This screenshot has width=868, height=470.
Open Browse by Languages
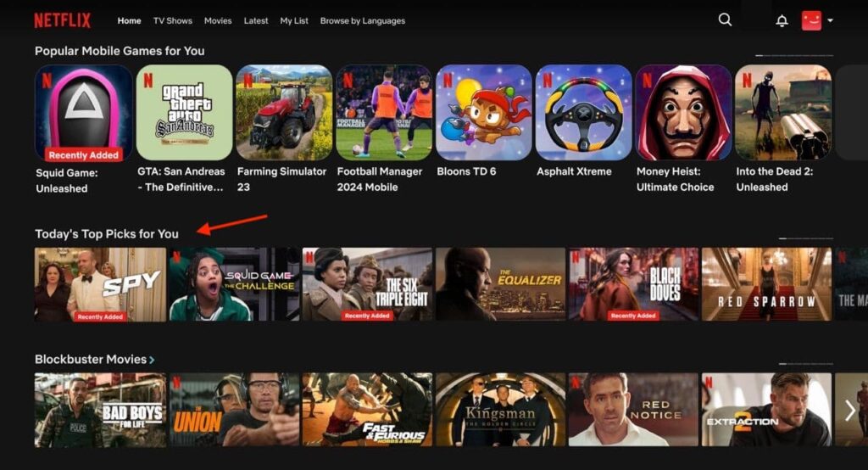363,20
